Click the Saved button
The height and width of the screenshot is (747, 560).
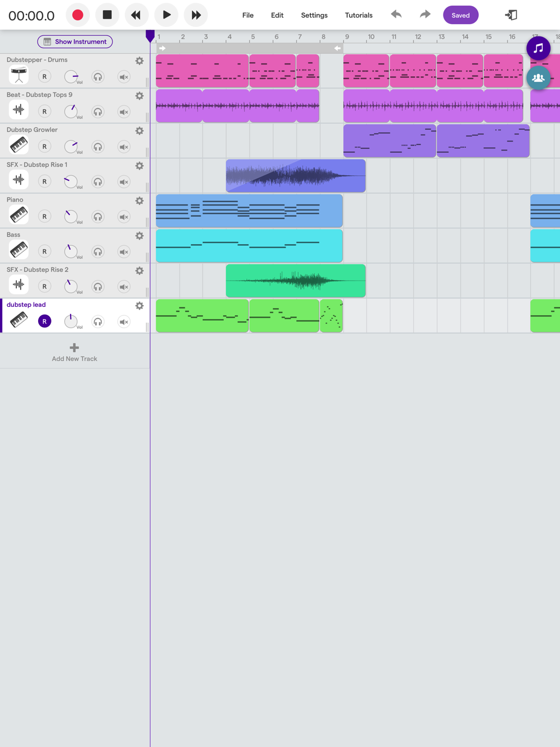[461, 15]
